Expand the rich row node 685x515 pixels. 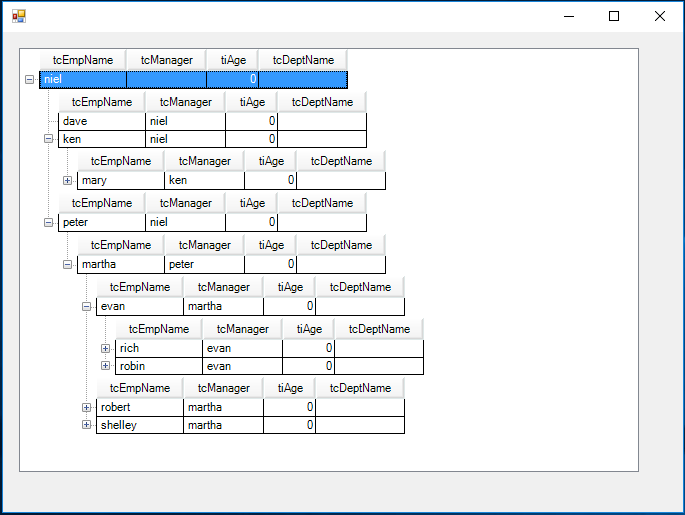(x=105, y=348)
